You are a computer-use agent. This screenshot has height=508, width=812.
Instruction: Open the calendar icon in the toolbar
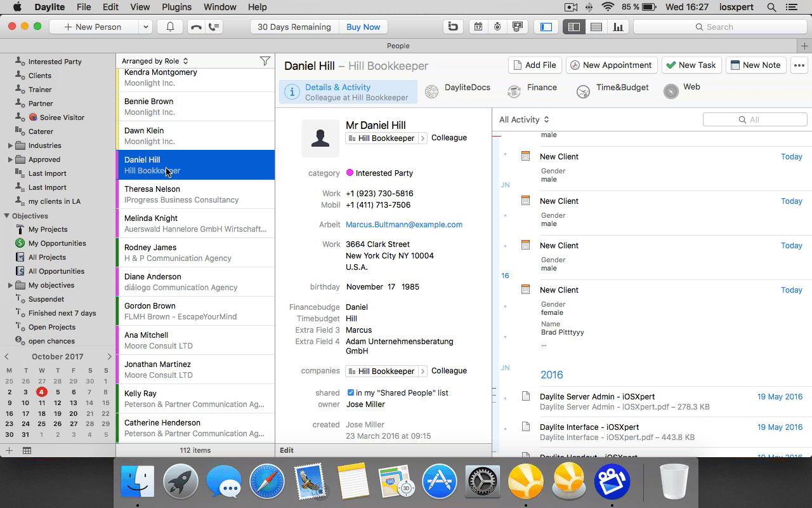click(478, 27)
